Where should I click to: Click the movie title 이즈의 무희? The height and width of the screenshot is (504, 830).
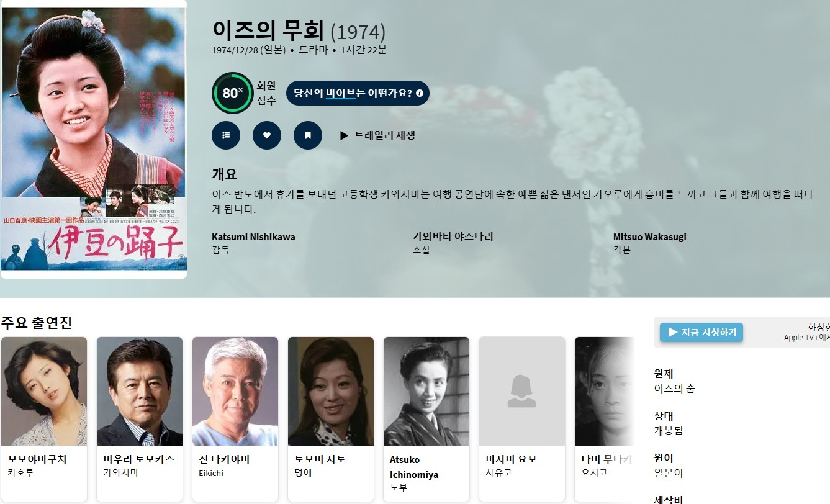[268, 30]
